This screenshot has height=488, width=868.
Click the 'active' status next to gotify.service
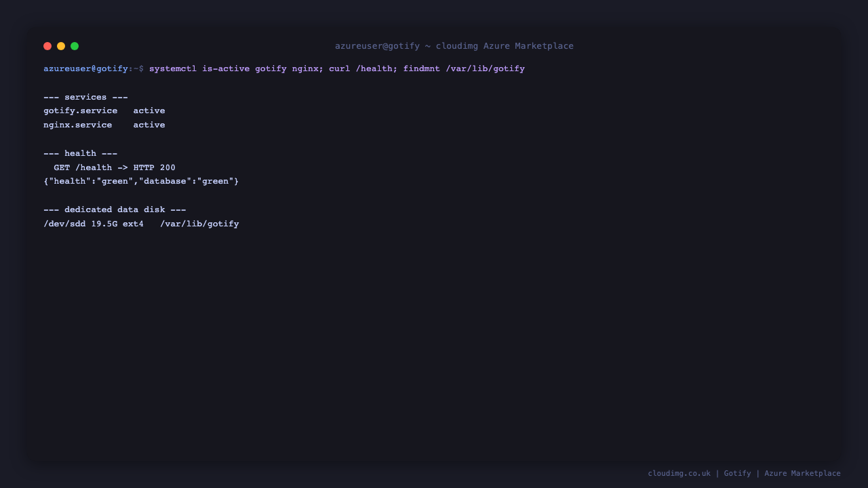click(x=149, y=110)
